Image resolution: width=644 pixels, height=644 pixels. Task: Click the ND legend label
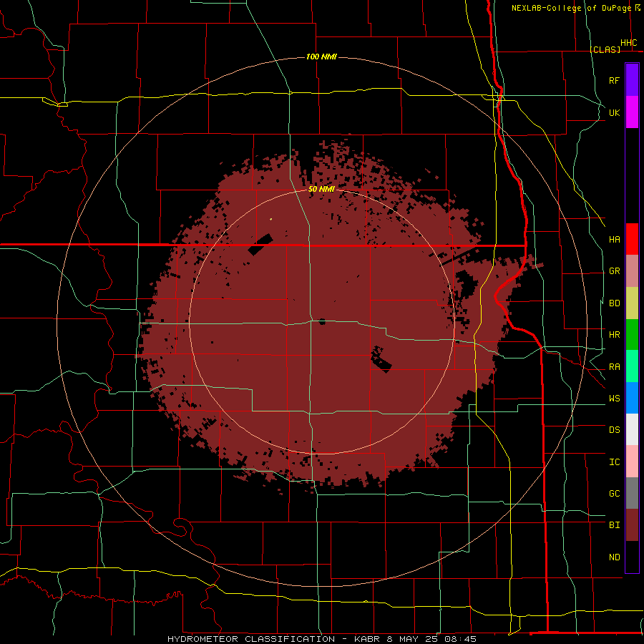tap(615, 557)
